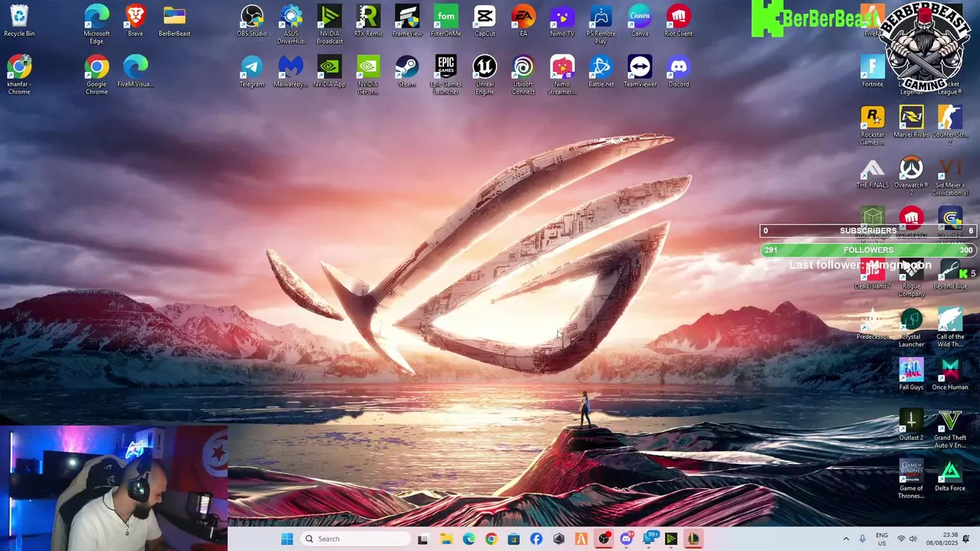Launch NVIDIA GeForce shortcut

tap(368, 75)
